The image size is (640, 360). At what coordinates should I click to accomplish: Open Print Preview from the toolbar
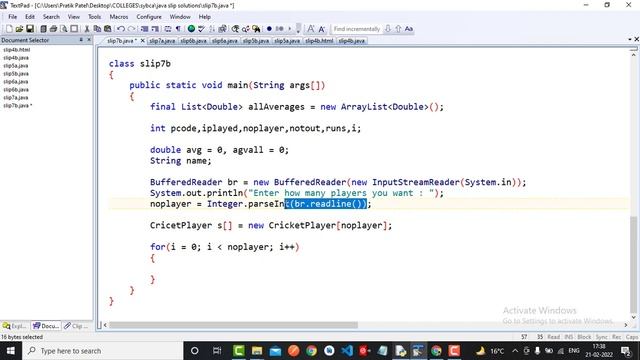pos(64,29)
